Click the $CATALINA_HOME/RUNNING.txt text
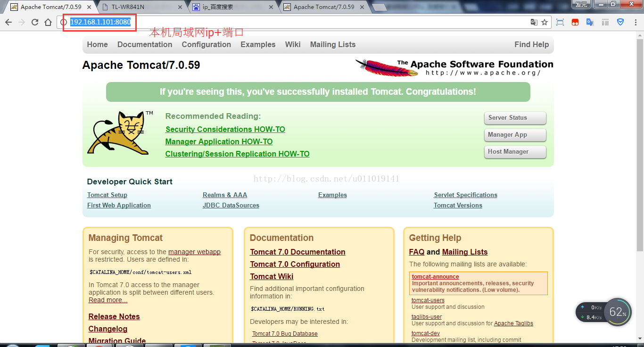Screen dimensions: 644x347 (288, 309)
